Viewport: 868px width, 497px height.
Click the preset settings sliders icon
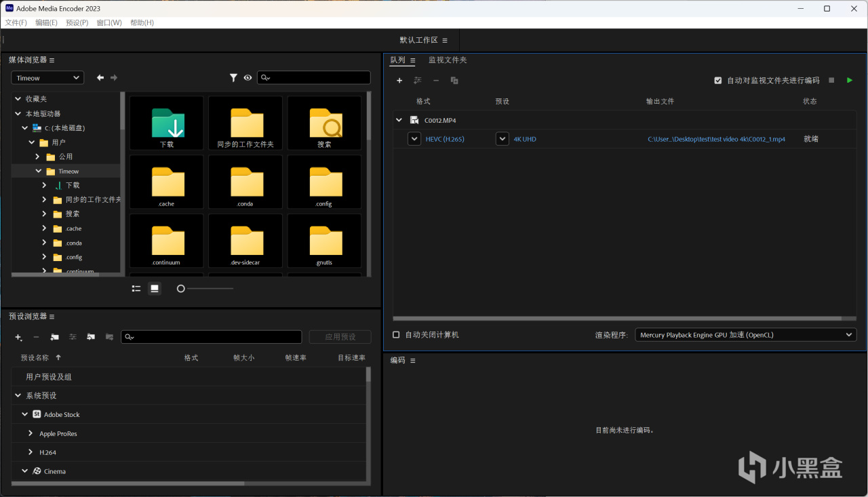click(x=73, y=337)
